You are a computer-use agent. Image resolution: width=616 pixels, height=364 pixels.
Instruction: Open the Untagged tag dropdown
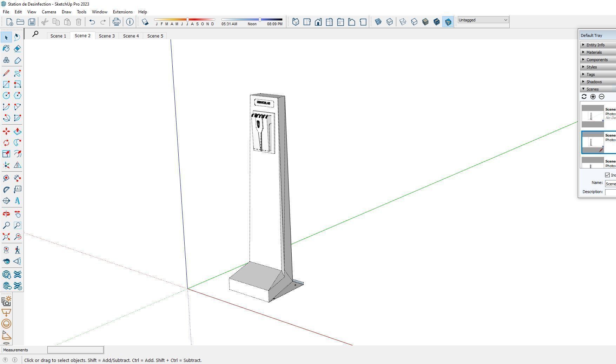[x=483, y=20]
